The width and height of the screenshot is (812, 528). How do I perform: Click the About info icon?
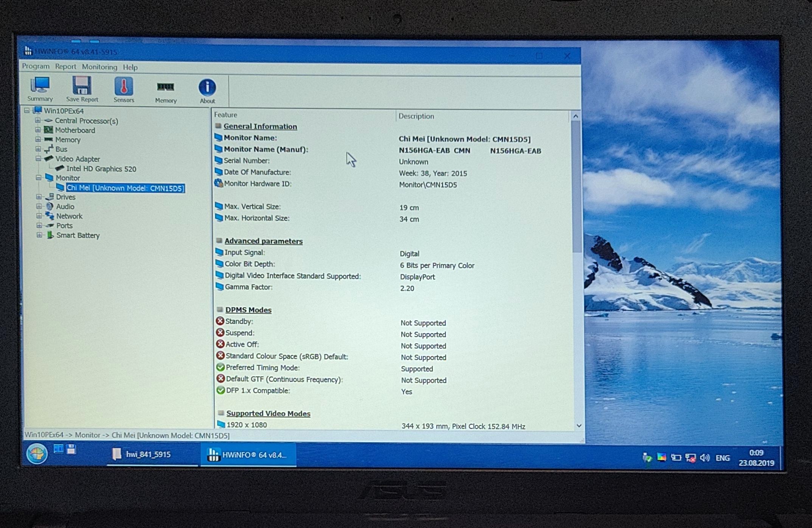click(207, 91)
